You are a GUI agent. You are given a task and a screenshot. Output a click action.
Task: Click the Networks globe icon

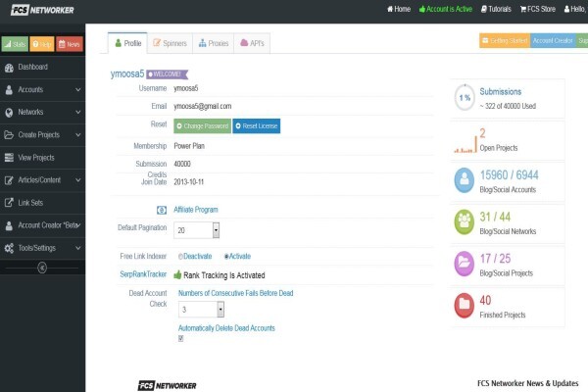[9, 113]
